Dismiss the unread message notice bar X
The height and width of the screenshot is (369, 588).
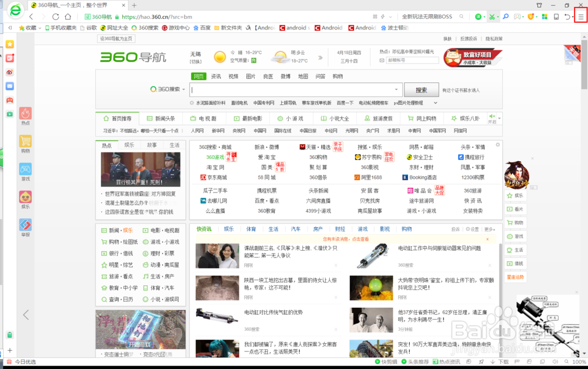coord(487,239)
